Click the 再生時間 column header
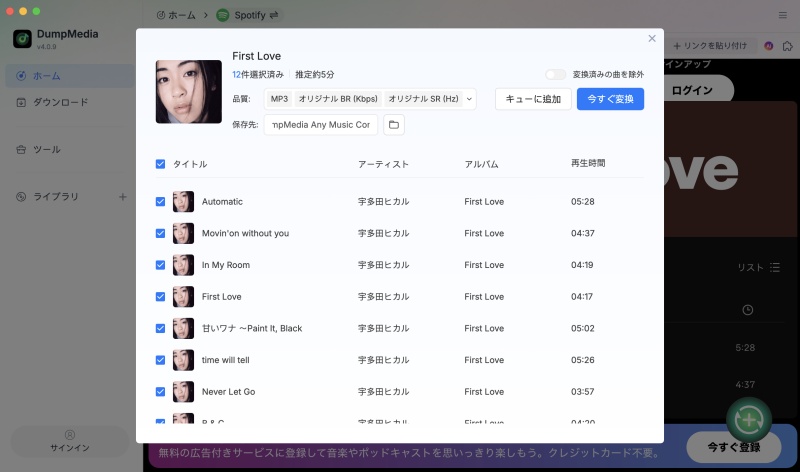The width and height of the screenshot is (800, 472). (x=588, y=163)
